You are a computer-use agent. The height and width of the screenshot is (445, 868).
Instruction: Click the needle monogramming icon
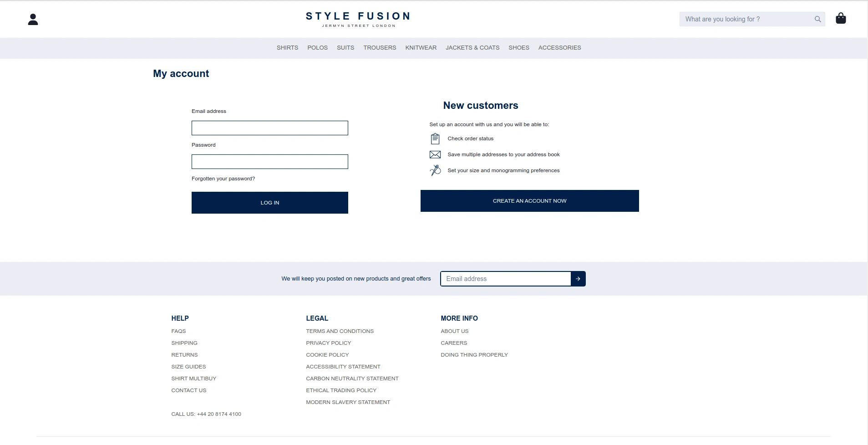[x=435, y=170]
